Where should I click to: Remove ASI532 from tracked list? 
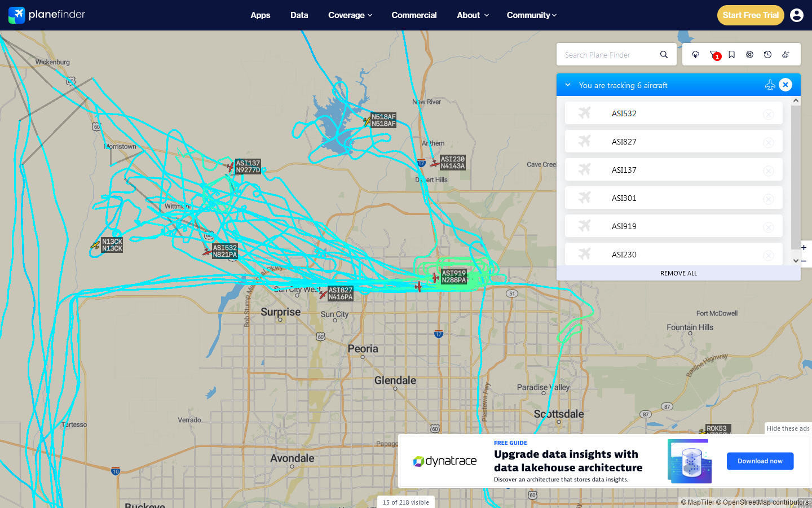tap(769, 114)
